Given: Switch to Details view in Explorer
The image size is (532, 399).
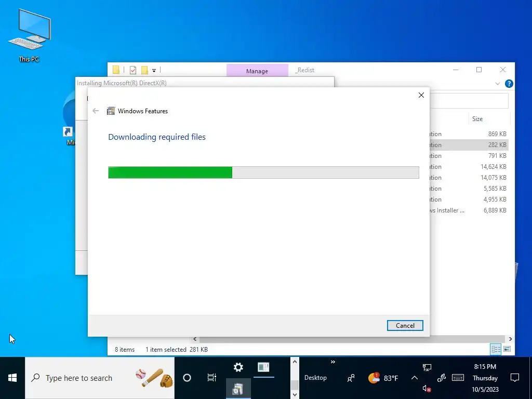Looking at the screenshot, I should [496, 349].
